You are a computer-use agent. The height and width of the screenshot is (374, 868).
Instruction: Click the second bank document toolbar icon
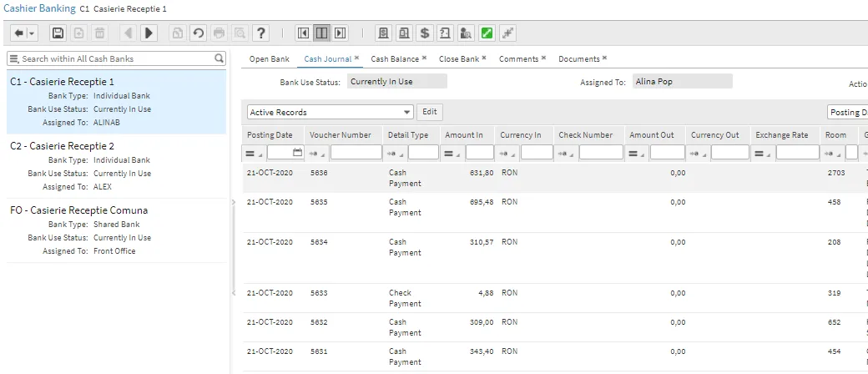pos(404,33)
